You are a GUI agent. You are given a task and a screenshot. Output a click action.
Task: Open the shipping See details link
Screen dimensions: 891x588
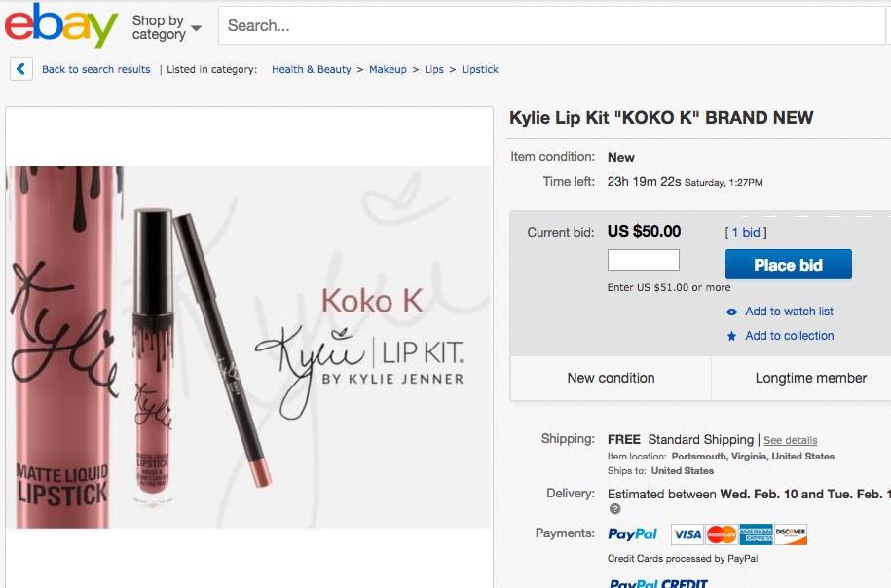[790, 440]
